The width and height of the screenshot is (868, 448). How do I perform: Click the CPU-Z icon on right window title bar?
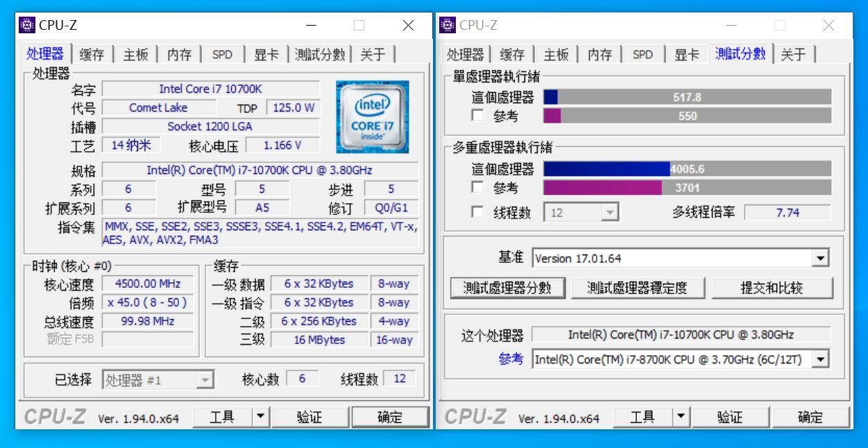point(446,25)
